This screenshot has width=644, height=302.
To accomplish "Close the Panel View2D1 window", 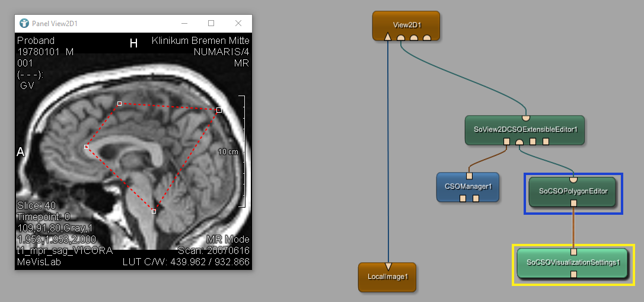I will point(238,24).
